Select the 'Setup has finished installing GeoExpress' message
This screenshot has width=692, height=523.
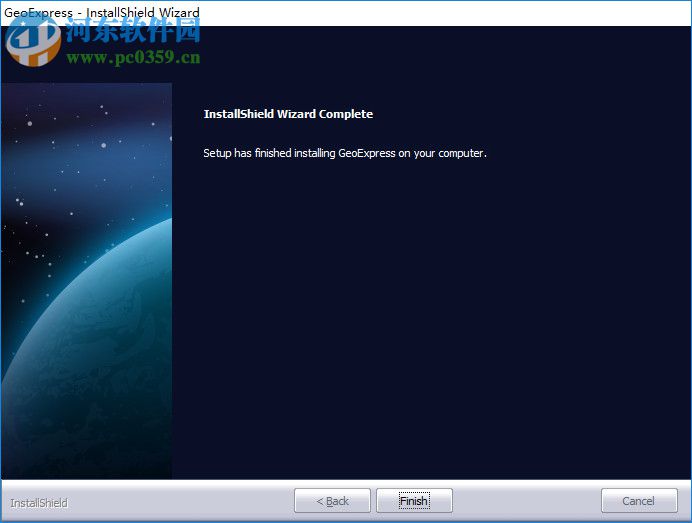(x=345, y=153)
